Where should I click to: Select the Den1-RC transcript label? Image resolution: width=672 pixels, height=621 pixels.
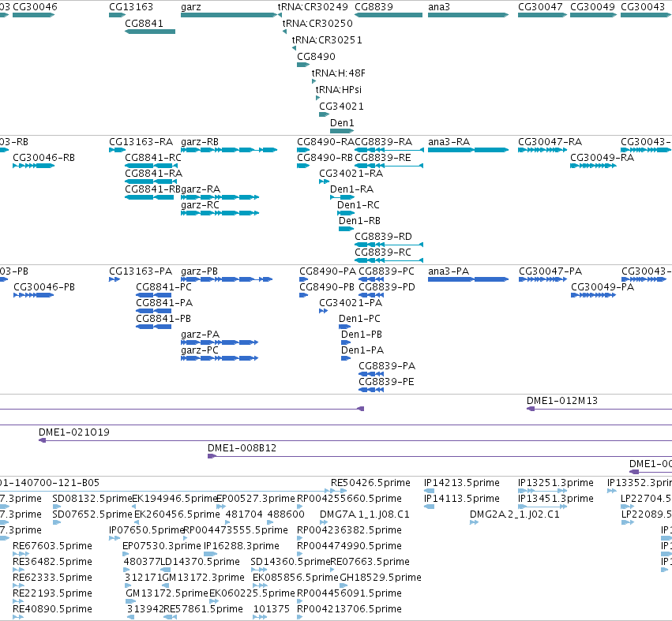pos(359,205)
